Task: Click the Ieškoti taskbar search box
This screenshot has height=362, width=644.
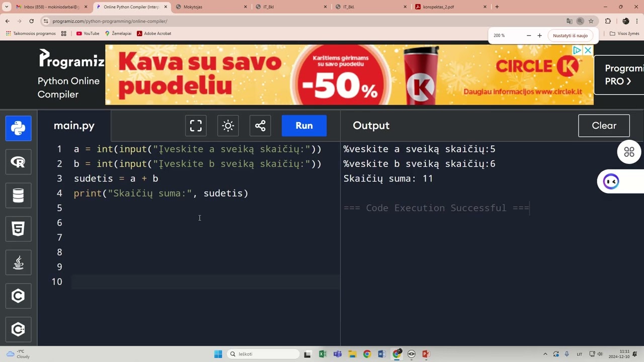Action: tap(263, 354)
